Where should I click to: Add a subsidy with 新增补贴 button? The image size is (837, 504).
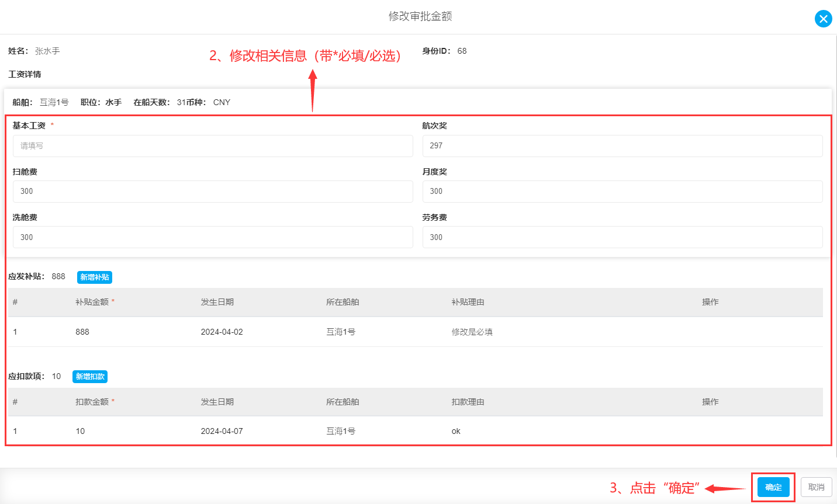coord(95,277)
